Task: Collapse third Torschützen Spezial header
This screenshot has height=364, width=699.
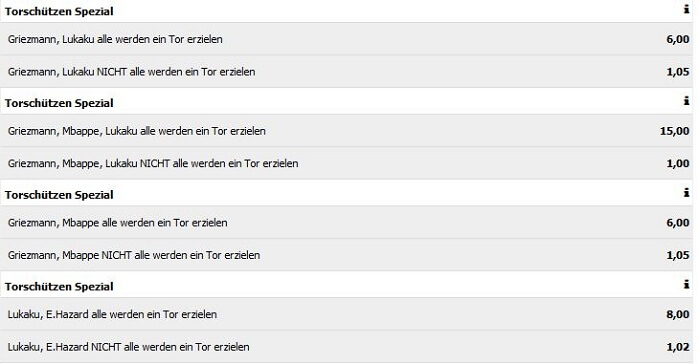Action: (346, 194)
